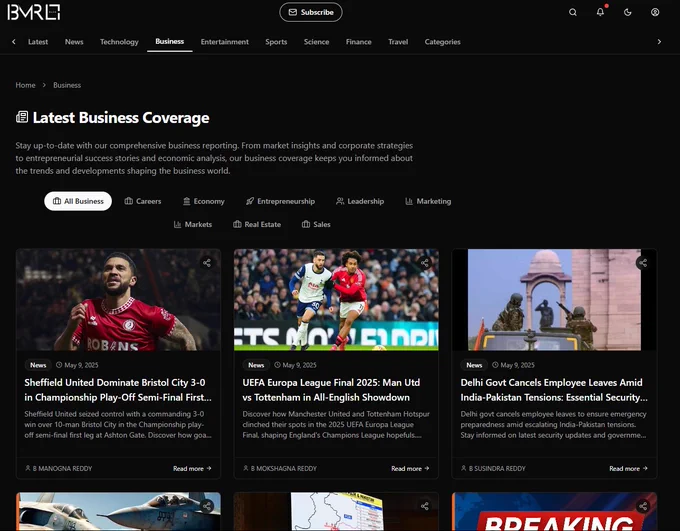Screen dimensions: 680x531
Task: Open the search icon in header
Action: [572, 12]
